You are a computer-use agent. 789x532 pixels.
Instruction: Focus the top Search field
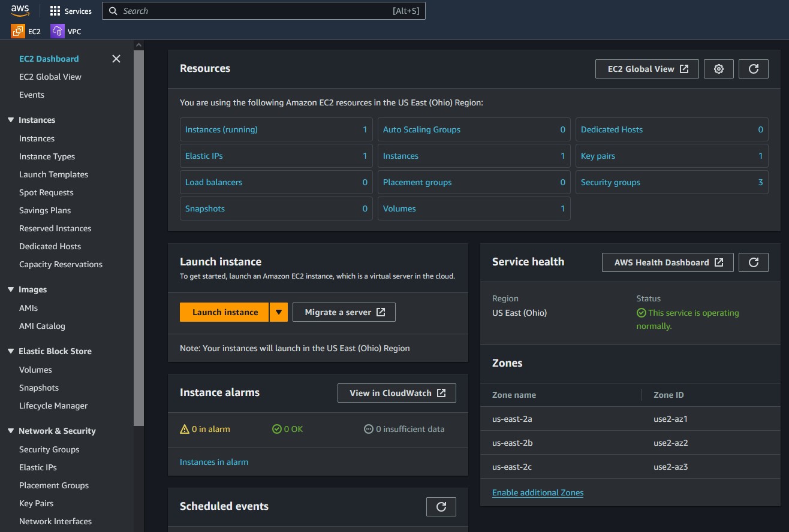[264, 11]
